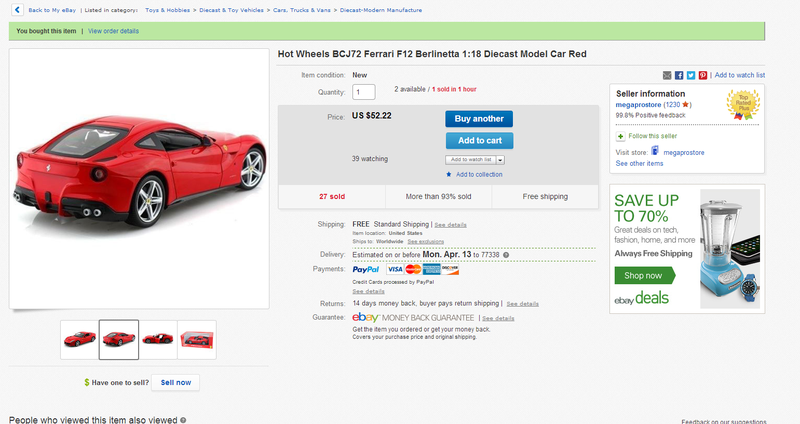
Task: Click the Add to cart button
Action: point(480,141)
